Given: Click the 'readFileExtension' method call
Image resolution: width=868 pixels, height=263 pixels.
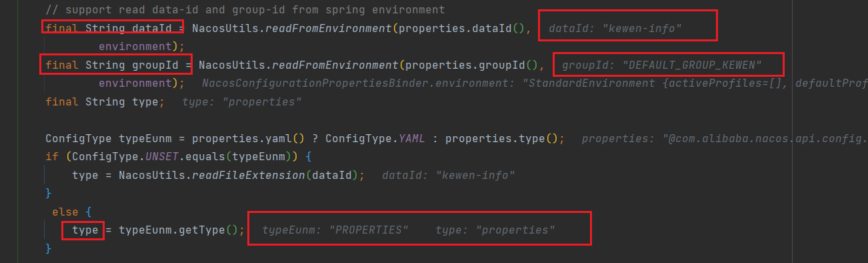Looking at the screenshot, I should (x=248, y=175).
